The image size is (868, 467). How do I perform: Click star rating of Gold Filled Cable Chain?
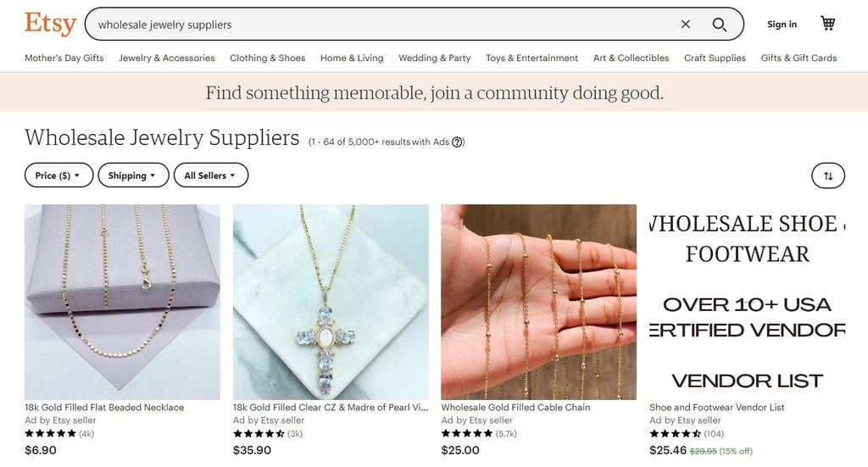coord(467,433)
